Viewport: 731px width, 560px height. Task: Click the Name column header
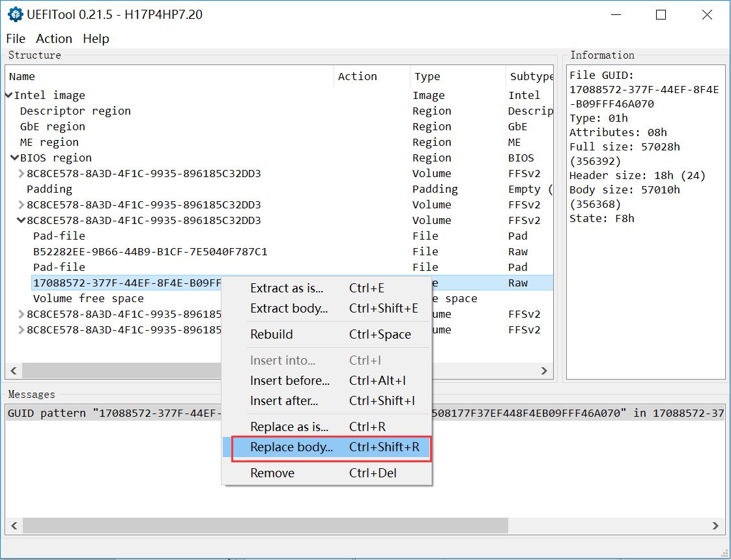169,76
